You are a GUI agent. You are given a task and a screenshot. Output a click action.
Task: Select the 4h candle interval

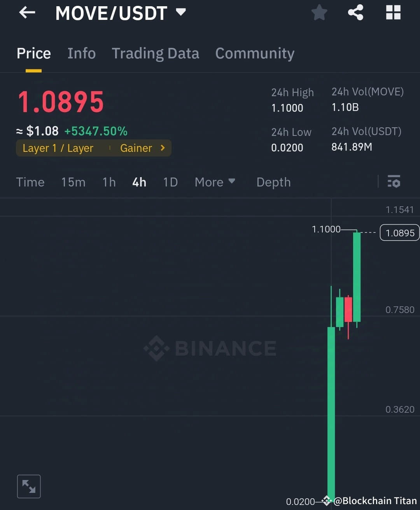[x=139, y=182]
